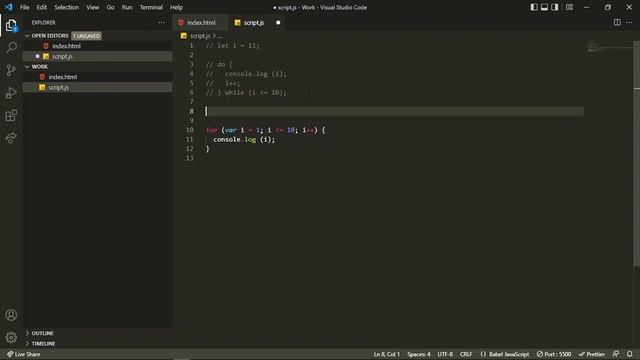Open Customize Layout icon
Screen dimensions: 640x360
569,7
